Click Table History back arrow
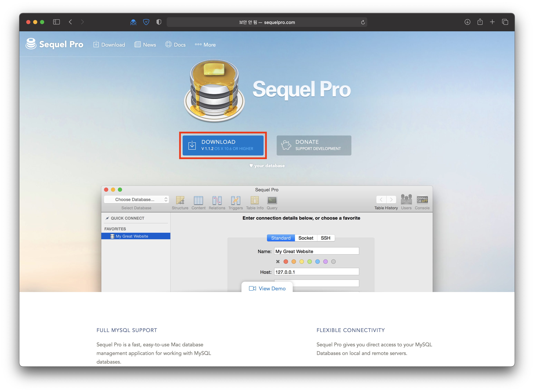The image size is (534, 392). coord(381,200)
